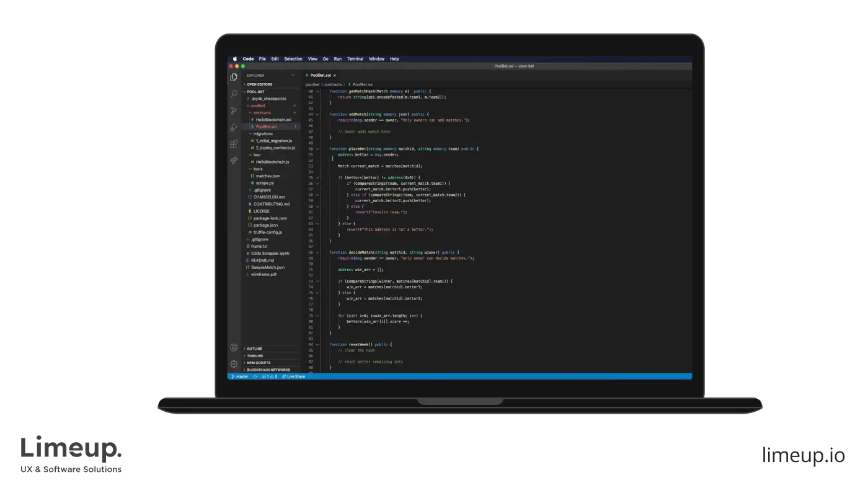Open the Run and Debug view
The image size is (868, 485).
(x=234, y=127)
